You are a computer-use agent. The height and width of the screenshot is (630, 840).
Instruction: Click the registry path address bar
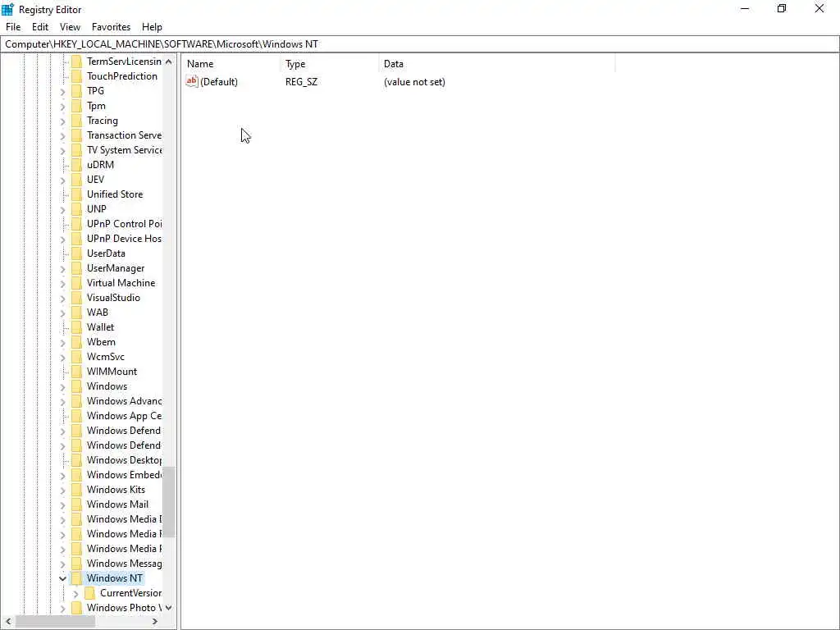pyautogui.click(x=419, y=44)
